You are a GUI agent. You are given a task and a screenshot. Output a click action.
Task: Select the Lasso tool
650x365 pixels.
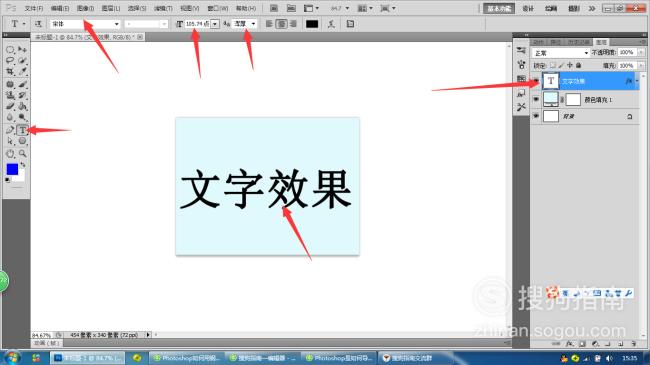click(10, 61)
